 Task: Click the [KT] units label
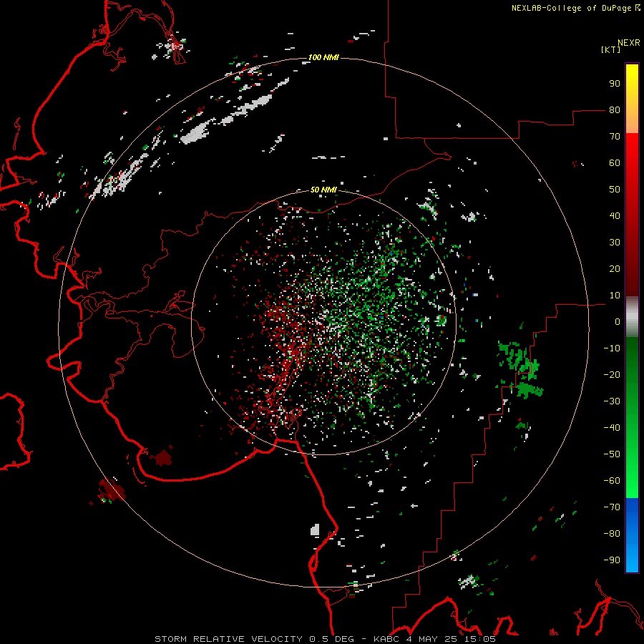(x=611, y=49)
